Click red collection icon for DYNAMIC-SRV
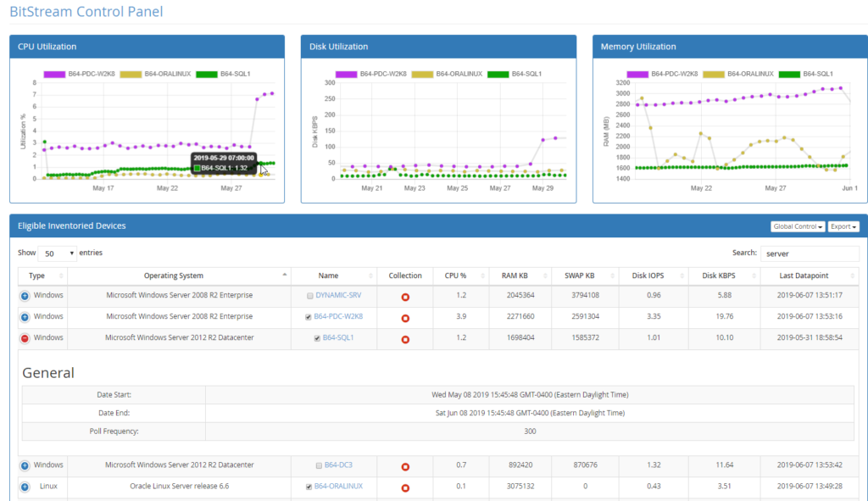 click(405, 296)
